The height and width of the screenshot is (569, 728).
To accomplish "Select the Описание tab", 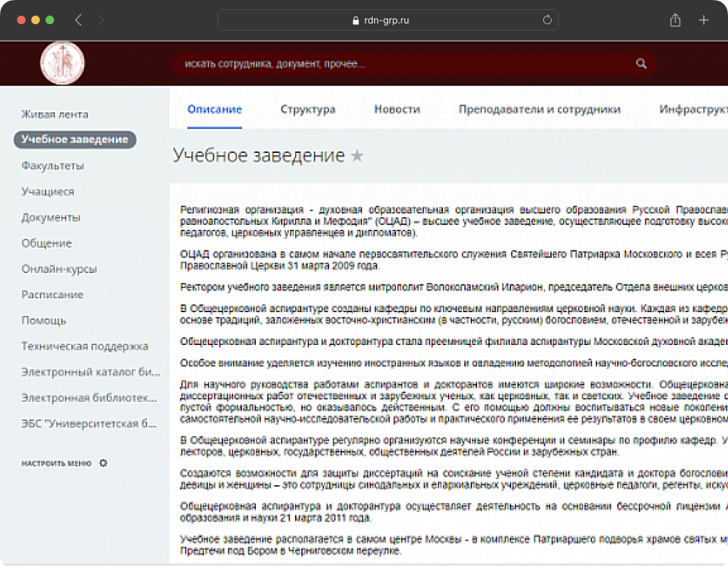I will click(215, 110).
